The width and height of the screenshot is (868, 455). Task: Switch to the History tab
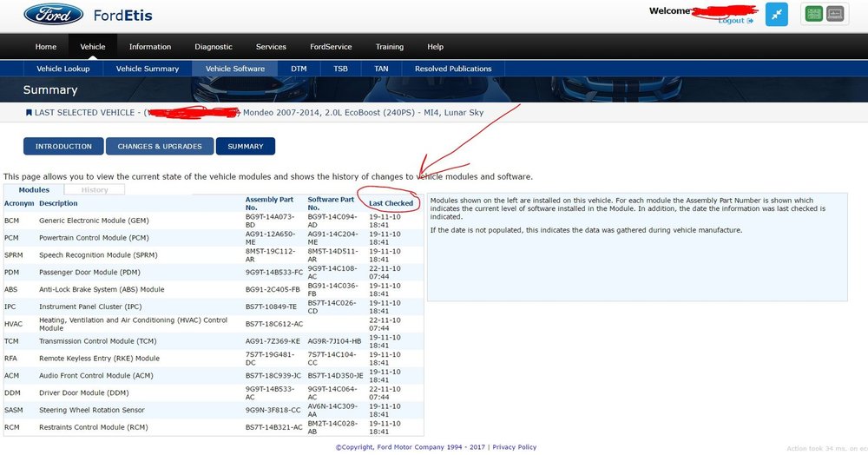tap(95, 189)
